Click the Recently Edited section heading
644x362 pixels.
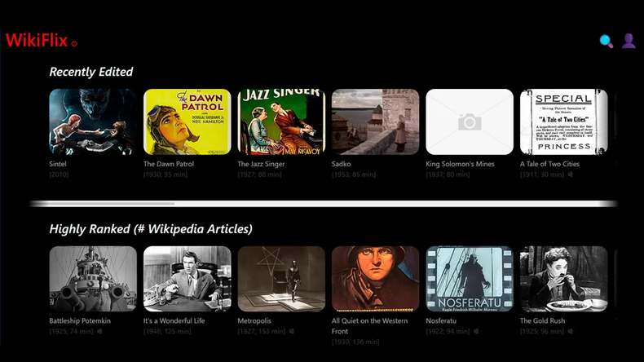click(x=91, y=72)
